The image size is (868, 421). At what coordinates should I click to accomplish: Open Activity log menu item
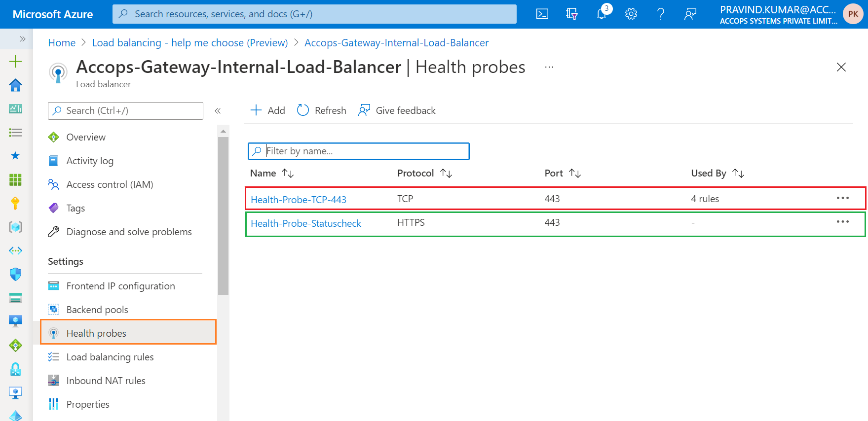pyautogui.click(x=90, y=161)
